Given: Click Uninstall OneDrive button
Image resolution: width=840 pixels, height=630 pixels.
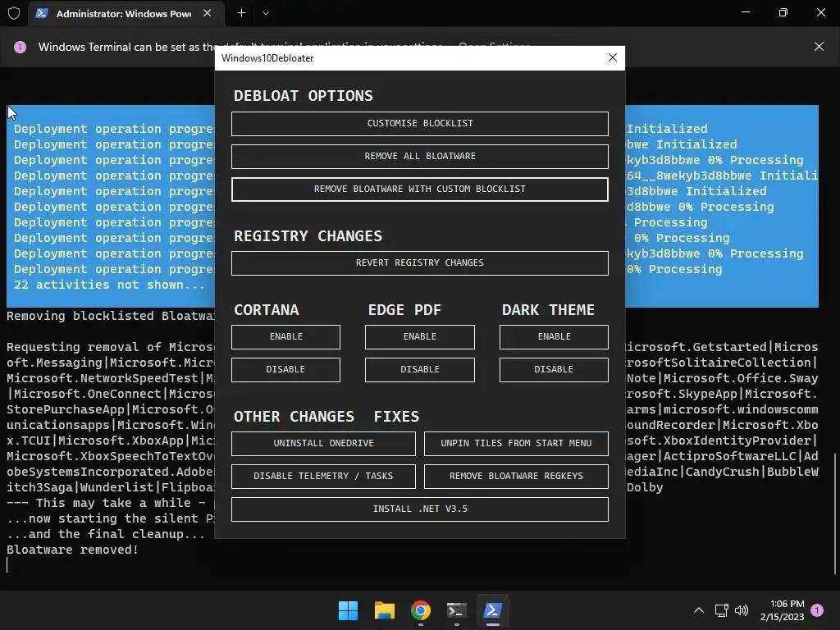Looking at the screenshot, I should click(323, 443).
